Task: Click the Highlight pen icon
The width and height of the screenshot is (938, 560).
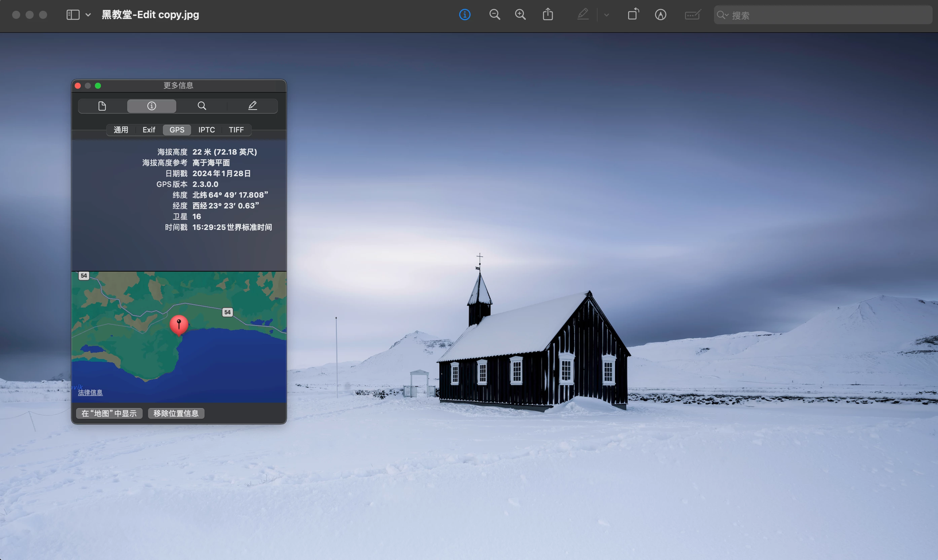Action: pos(583,15)
